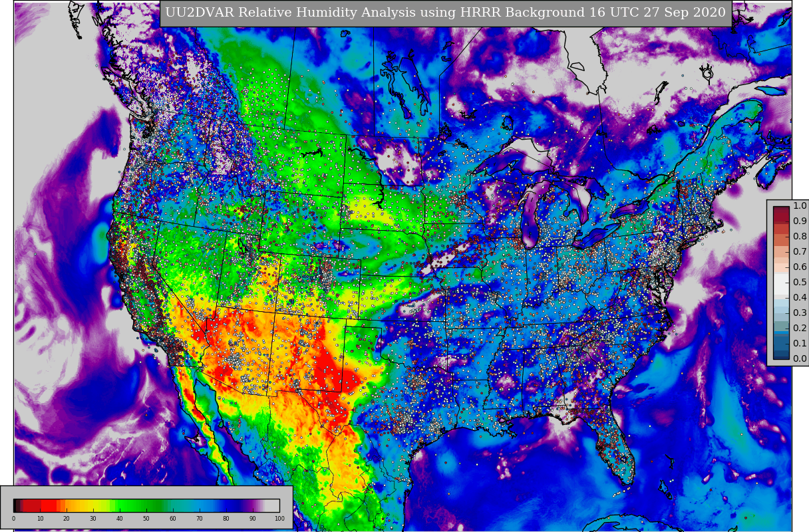This screenshot has width=809, height=532.
Task: Pick the white middle segment of right colorbar
Action: (x=781, y=283)
